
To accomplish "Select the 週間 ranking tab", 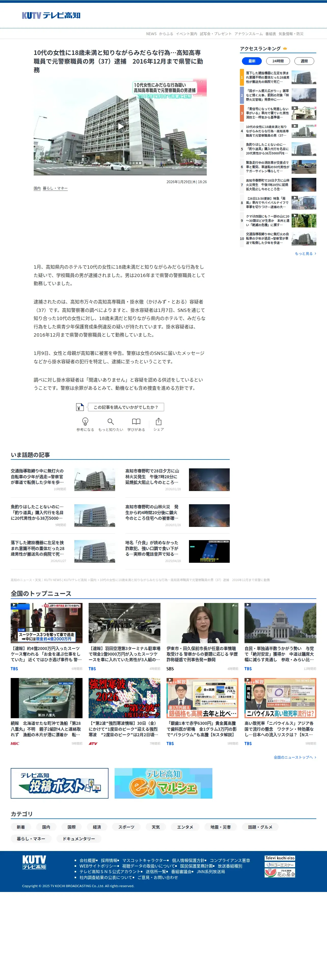I will point(304,61).
